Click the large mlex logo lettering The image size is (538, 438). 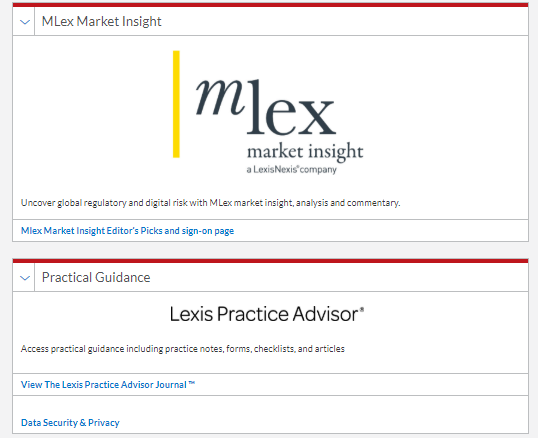[266, 107]
